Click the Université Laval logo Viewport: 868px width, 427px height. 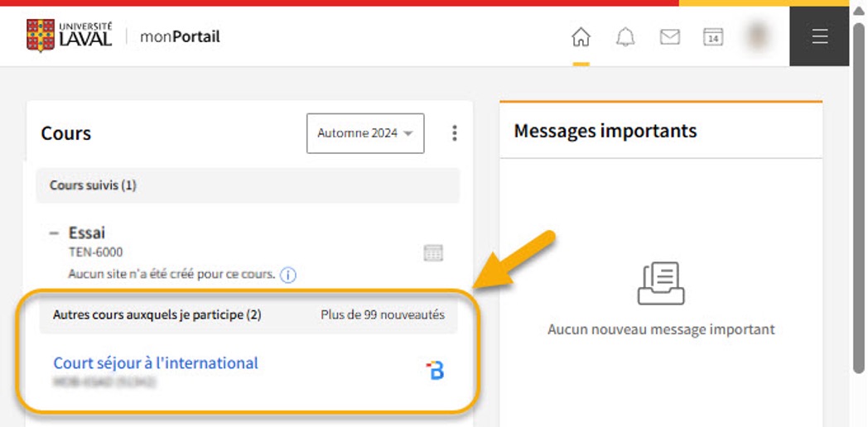point(70,36)
